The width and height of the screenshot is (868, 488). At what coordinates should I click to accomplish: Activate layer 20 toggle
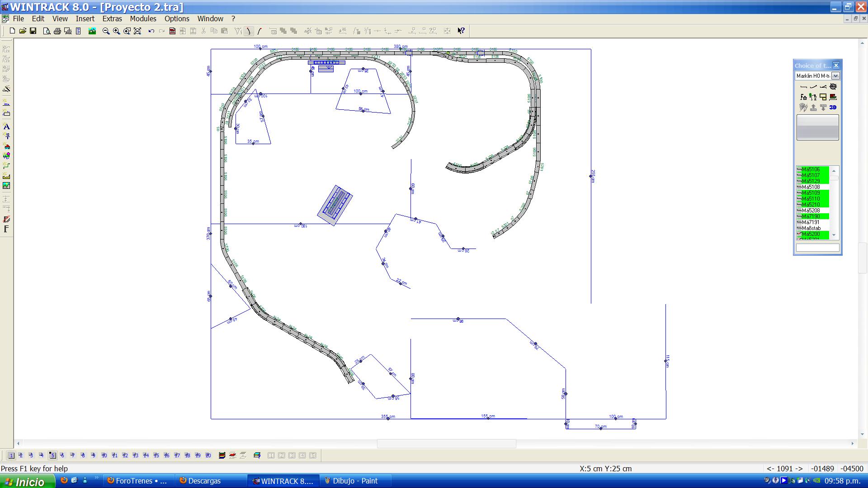(x=208, y=455)
